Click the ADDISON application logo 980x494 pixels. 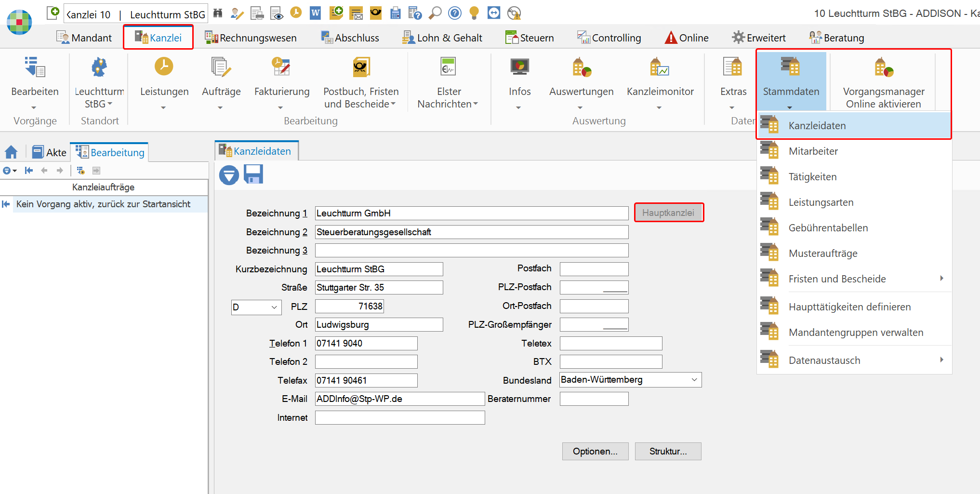[x=19, y=22]
